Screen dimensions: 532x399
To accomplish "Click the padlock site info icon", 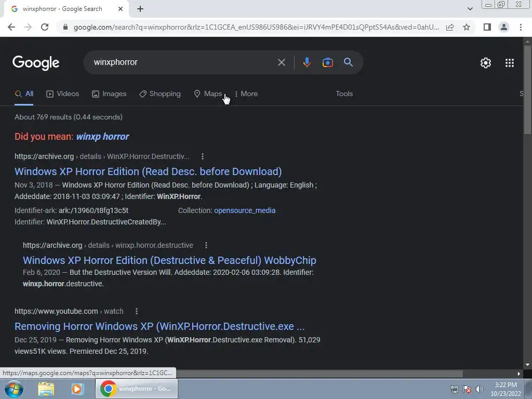I will coord(65,27).
